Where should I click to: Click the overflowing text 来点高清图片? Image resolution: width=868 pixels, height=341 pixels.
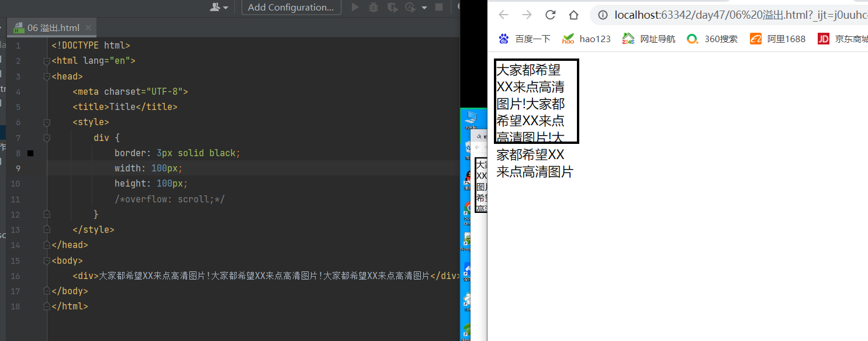(535, 172)
